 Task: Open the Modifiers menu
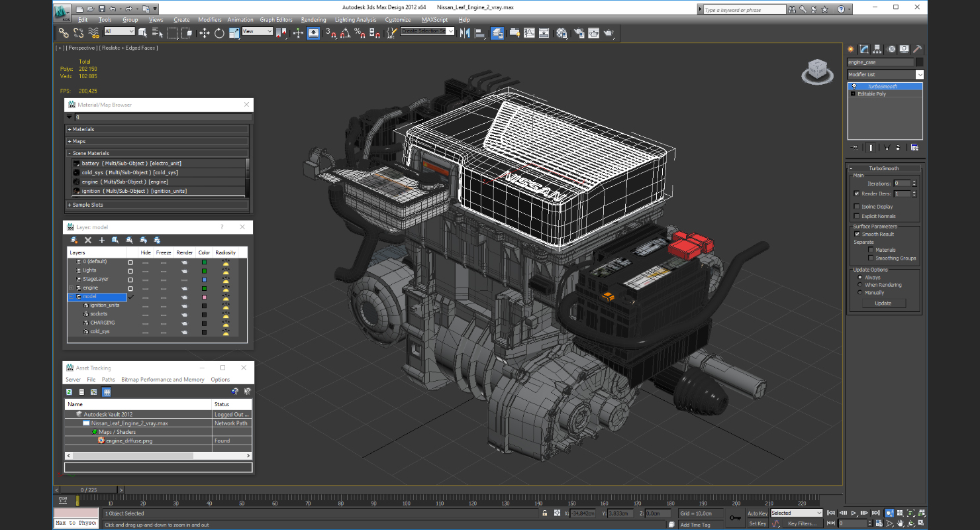[210, 20]
